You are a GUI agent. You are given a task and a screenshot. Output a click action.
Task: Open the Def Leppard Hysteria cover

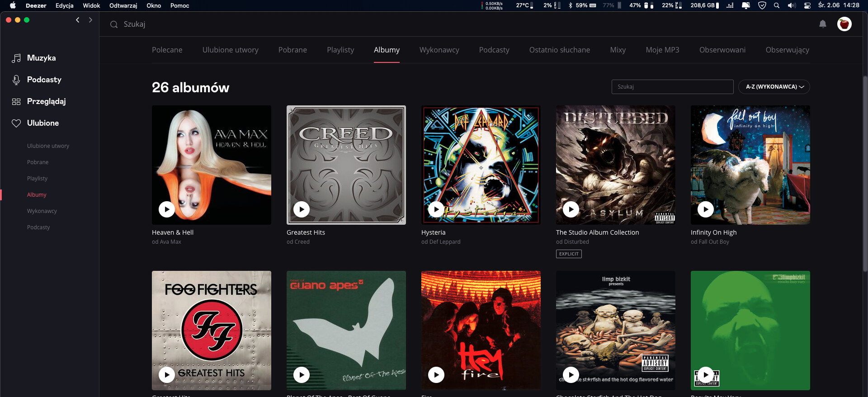(481, 165)
